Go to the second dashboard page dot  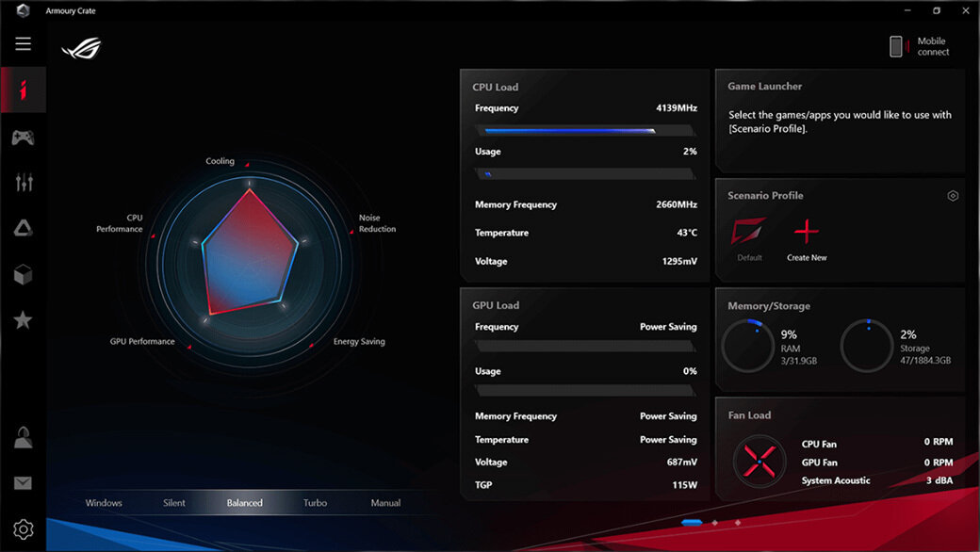pyautogui.click(x=715, y=522)
